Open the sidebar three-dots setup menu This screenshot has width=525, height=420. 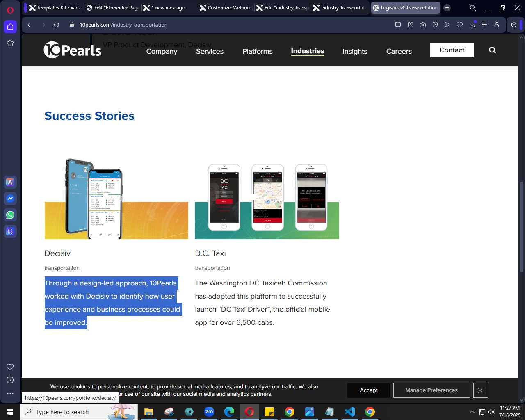[x=10, y=393]
